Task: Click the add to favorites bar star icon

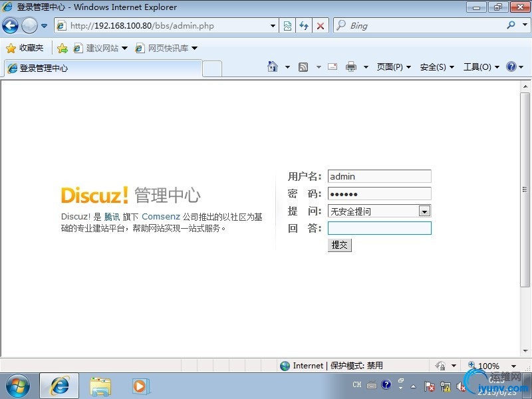Action: 63,48
